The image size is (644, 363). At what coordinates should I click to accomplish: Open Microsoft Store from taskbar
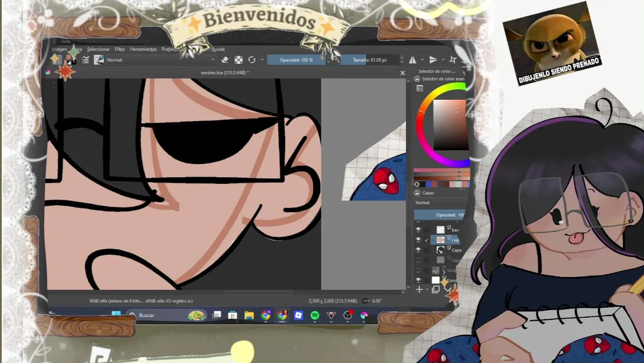point(232,315)
